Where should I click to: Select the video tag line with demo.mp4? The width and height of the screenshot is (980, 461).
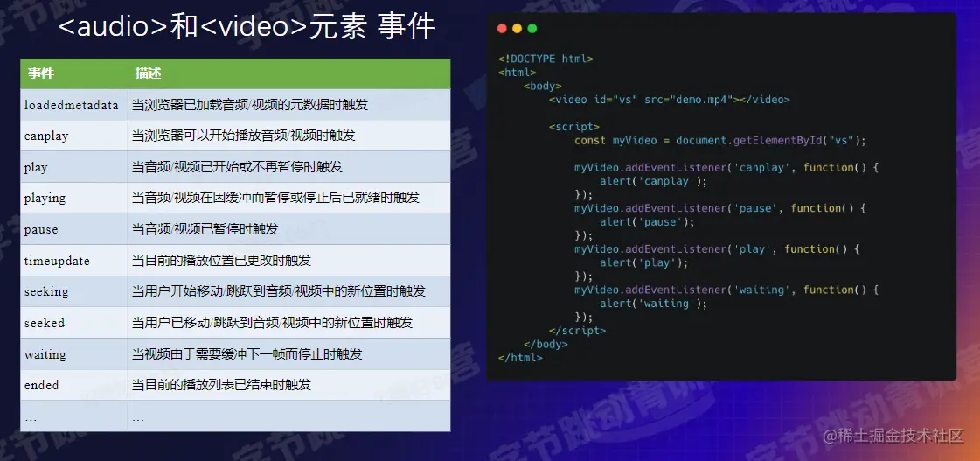click(x=670, y=100)
